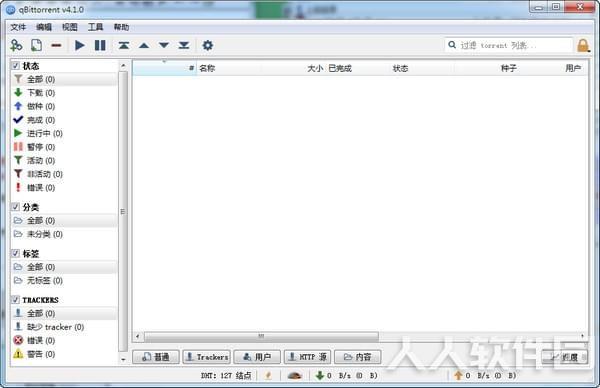Viewport: 600px width, 388px height.
Task: Select the 完成 (0) status filter
Action: 64,120
